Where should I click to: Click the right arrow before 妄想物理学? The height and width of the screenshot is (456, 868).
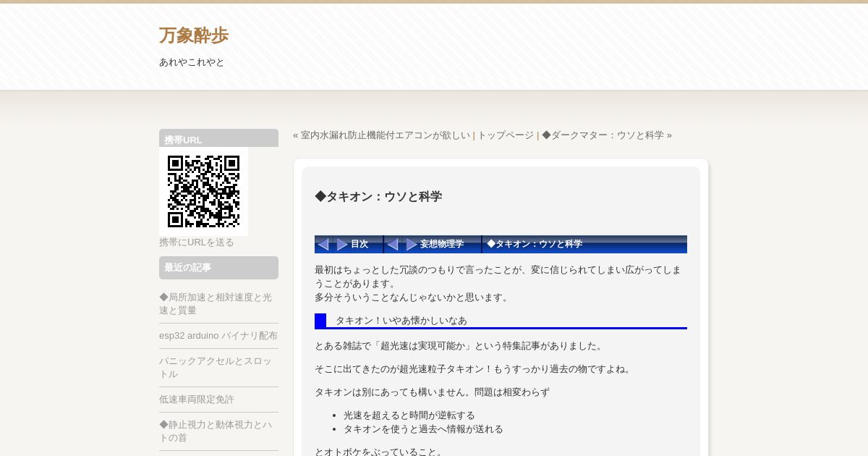(412, 245)
